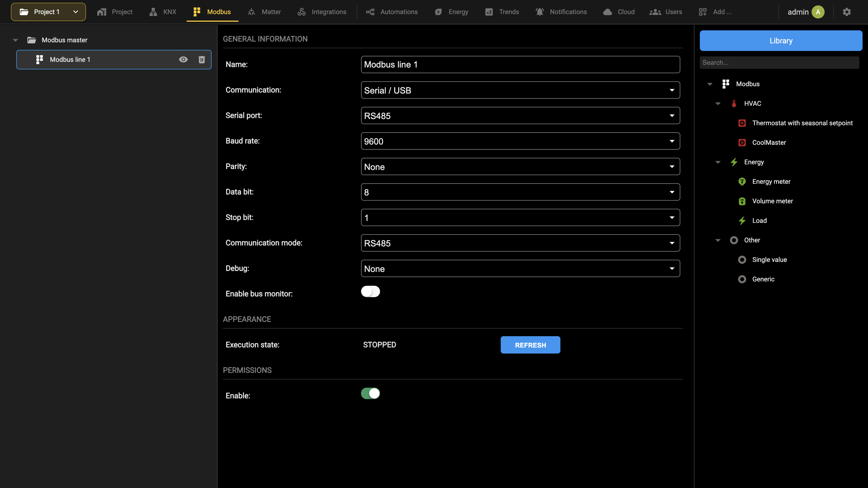Click the settings gear icon
The image size is (868, 488).
(847, 12)
